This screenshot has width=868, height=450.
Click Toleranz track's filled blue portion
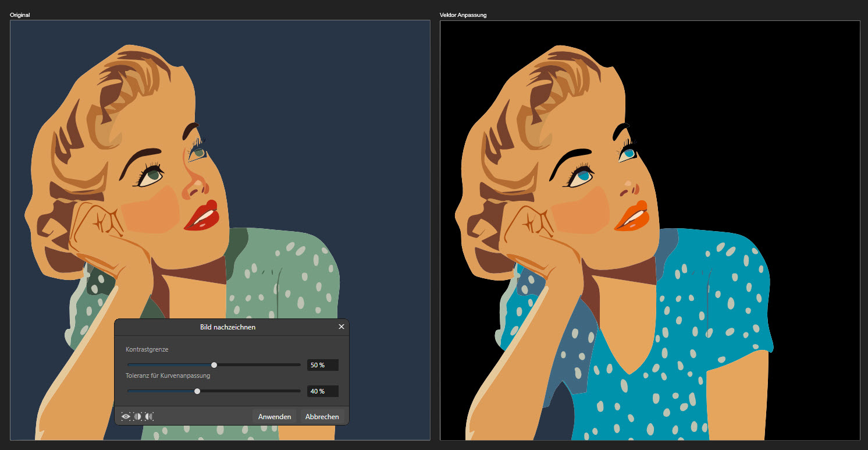tap(160, 391)
